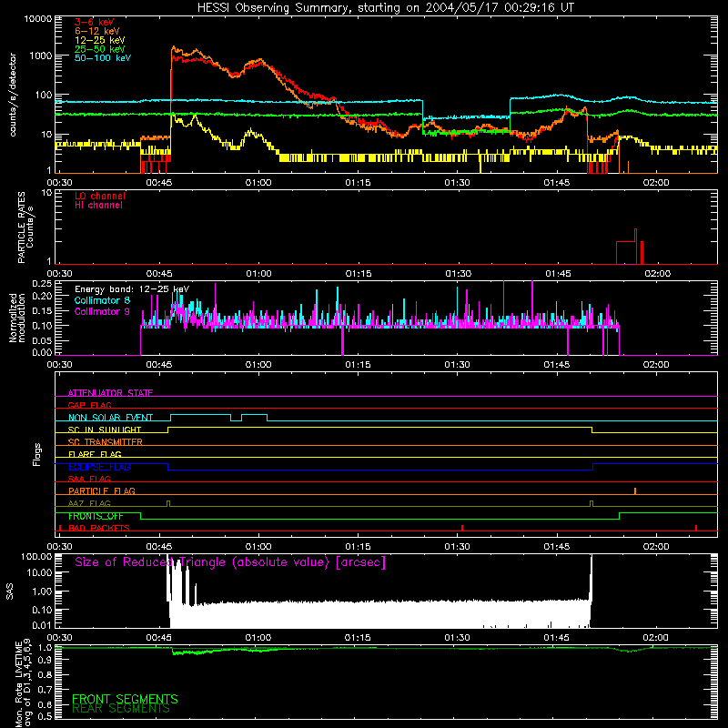The width and height of the screenshot is (728, 728).
Task: Click the 'SAS' axis label
Action: pos(9,591)
